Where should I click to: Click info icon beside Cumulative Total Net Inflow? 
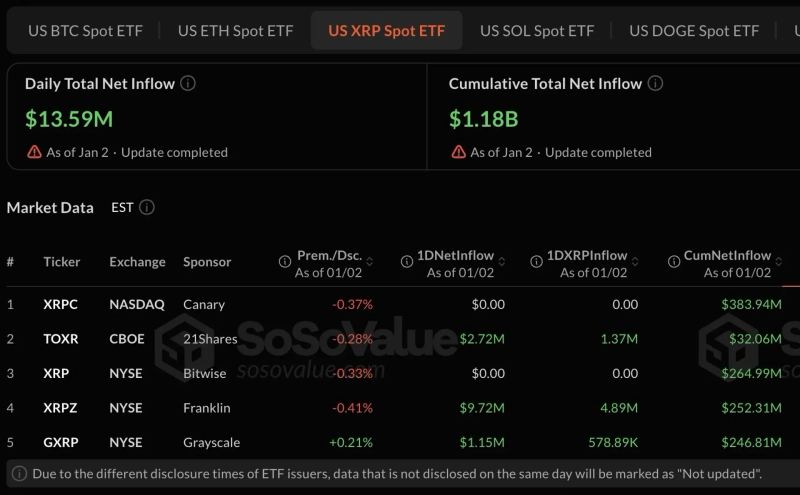655,84
